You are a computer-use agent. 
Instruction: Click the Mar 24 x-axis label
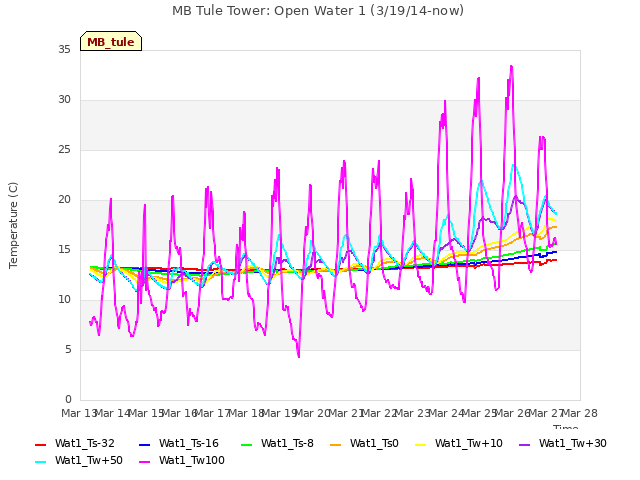pos(446,413)
